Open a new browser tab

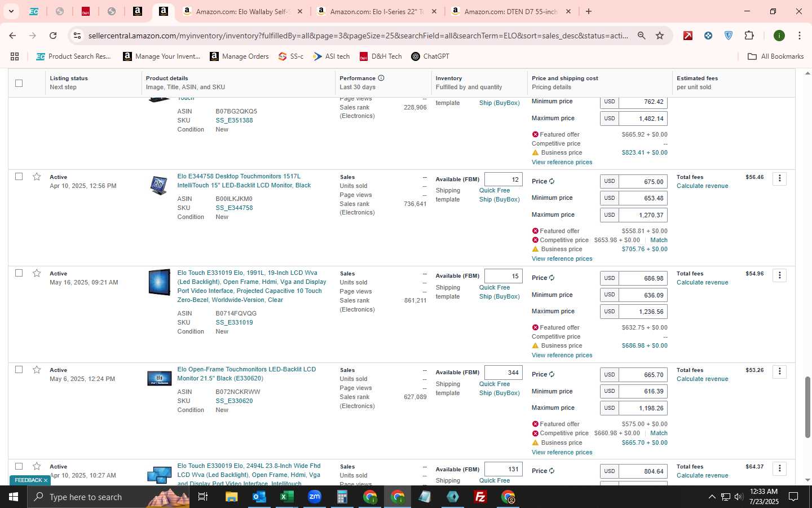(589, 11)
